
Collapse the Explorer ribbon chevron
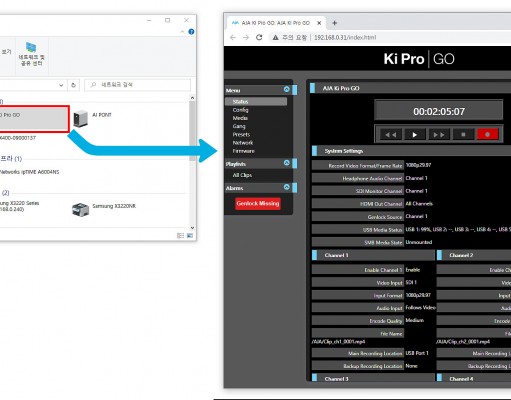182,32
